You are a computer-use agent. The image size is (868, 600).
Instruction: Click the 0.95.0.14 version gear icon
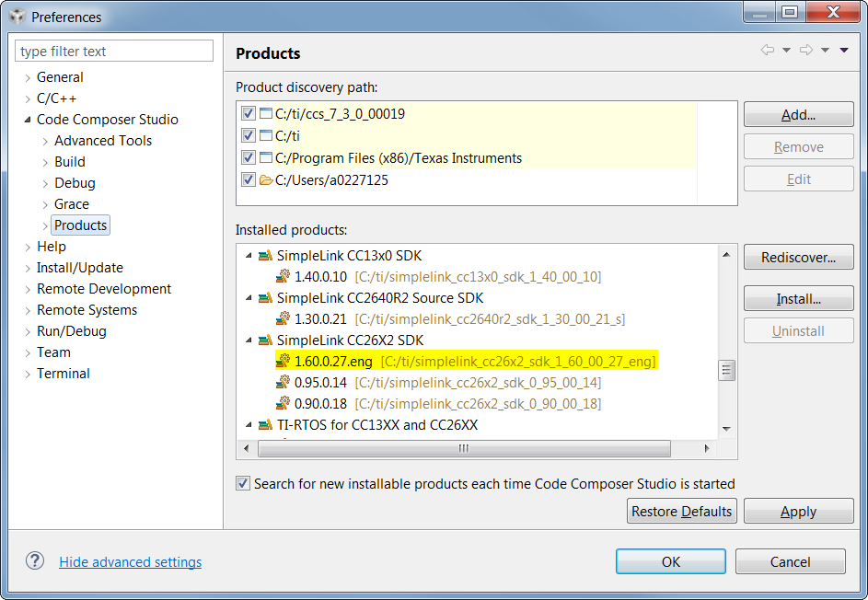coord(283,382)
